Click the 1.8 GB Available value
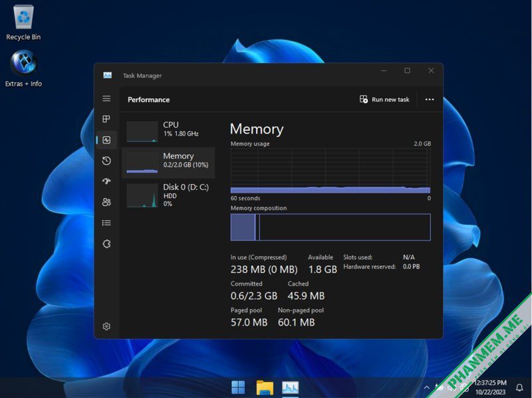 coord(323,270)
